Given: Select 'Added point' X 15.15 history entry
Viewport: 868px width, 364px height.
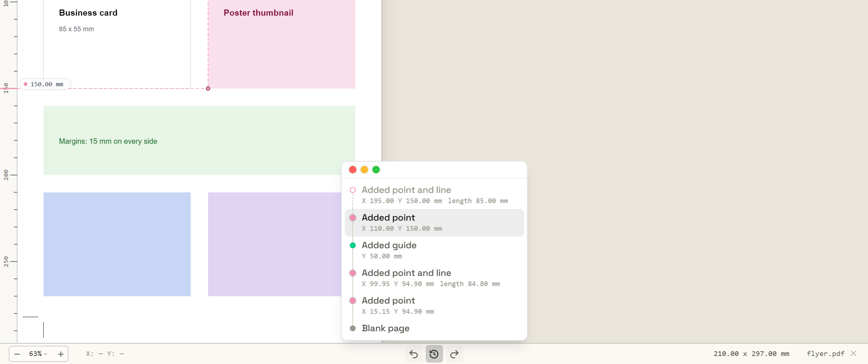Looking at the screenshot, I should pos(434,306).
